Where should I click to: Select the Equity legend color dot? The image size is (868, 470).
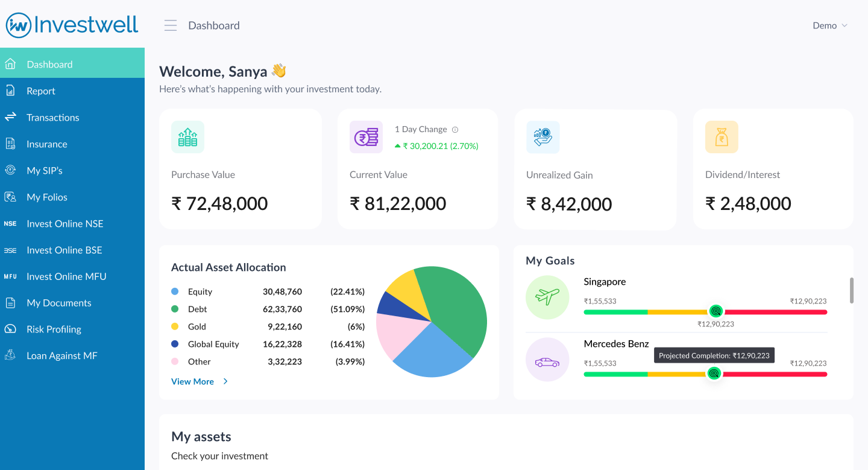click(x=175, y=291)
